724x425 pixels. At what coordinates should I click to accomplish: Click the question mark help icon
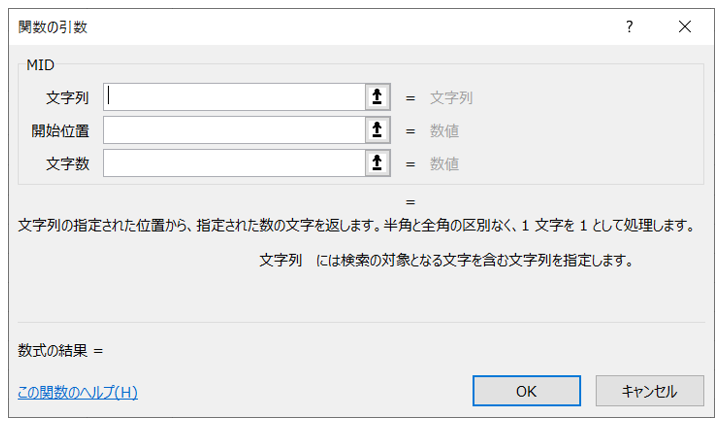click(x=629, y=27)
